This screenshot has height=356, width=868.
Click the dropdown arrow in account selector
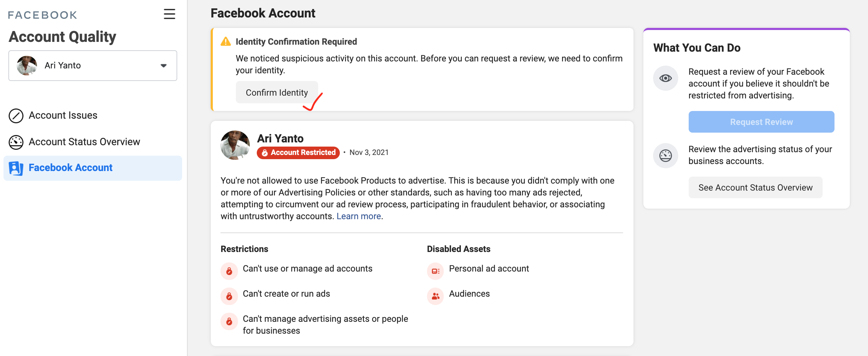[163, 66]
